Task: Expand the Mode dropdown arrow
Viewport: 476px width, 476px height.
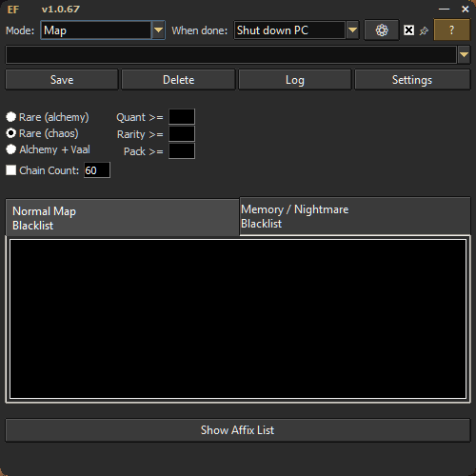Action: click(x=158, y=30)
